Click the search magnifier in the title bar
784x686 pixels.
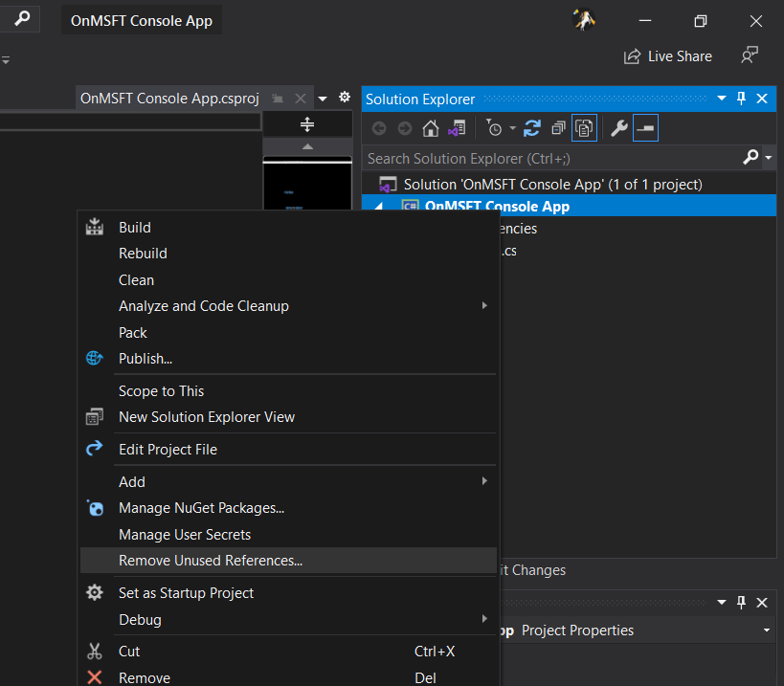click(21, 19)
